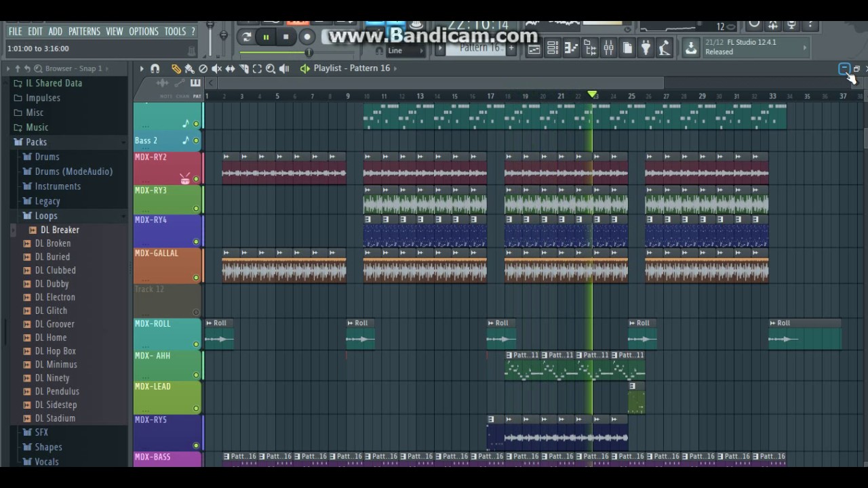The image size is (868, 488).
Task: Click the playlist magnet snap icon
Action: (155, 68)
